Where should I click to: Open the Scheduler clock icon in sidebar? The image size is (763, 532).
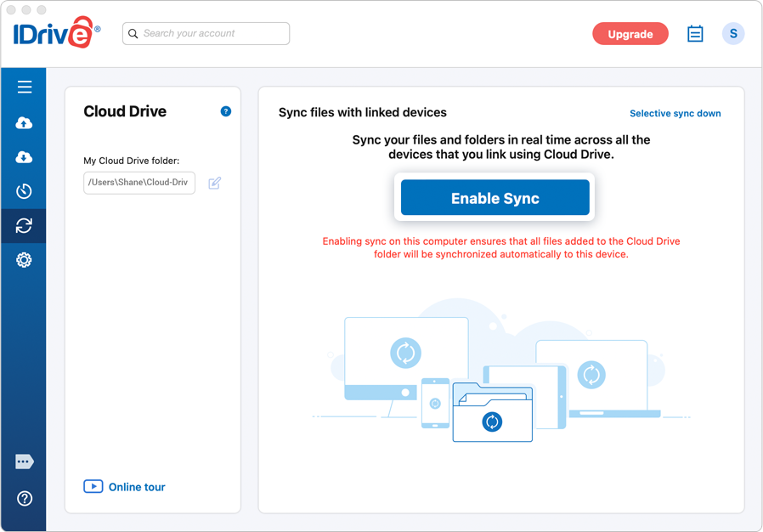coord(24,190)
